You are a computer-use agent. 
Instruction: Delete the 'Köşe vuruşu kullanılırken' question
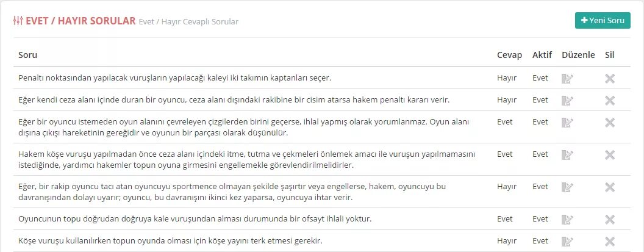point(609,241)
